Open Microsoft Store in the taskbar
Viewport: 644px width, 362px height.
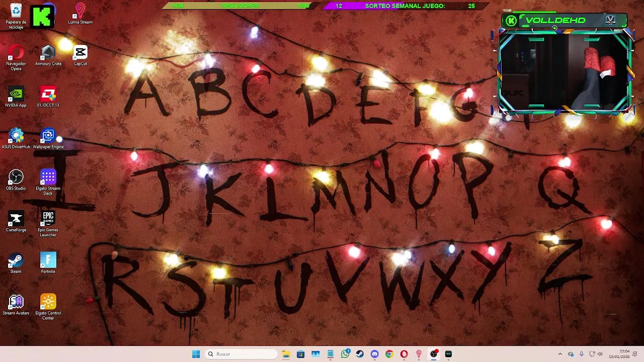click(x=301, y=354)
